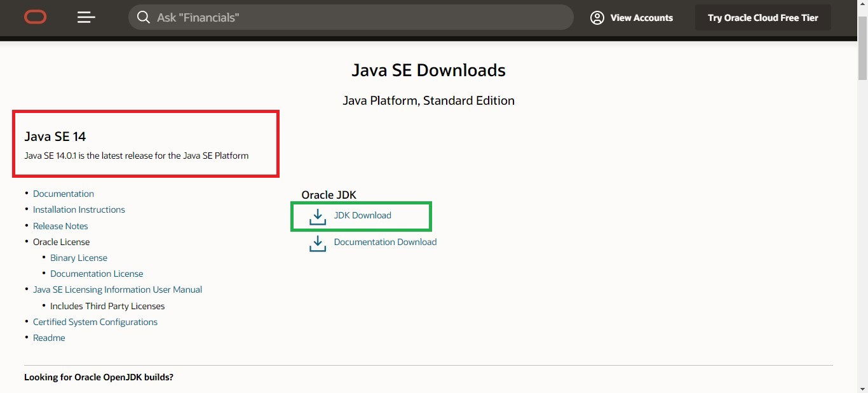Open the Readme link
Viewport: 868px width, 393px height.
point(49,338)
